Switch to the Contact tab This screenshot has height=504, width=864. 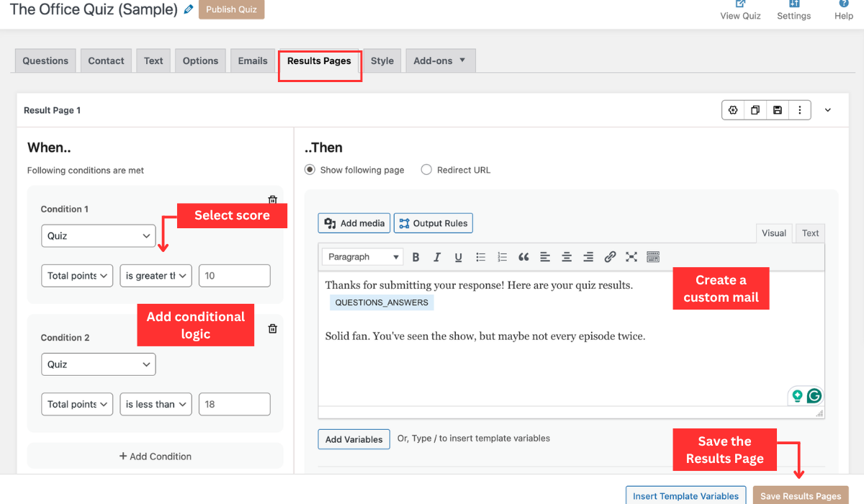(x=106, y=60)
